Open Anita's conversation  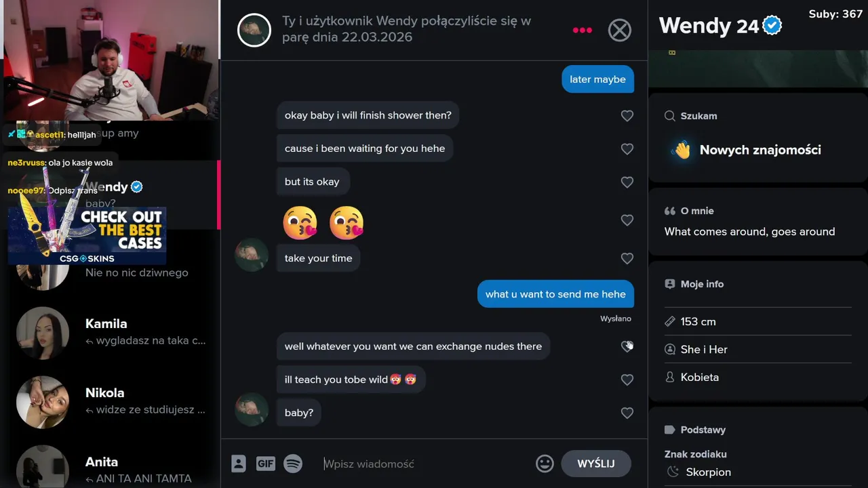tap(112, 468)
